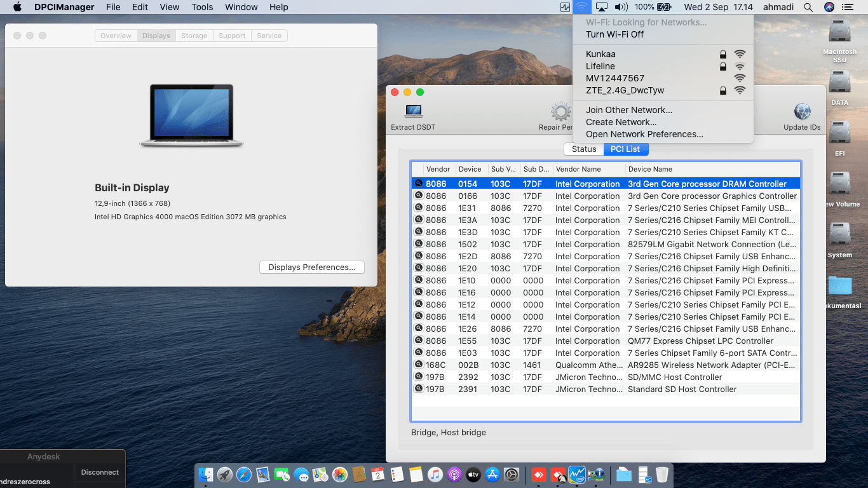The height and width of the screenshot is (488, 868).
Task: Open the first AnyDesk Dock icon
Action: [539, 474]
